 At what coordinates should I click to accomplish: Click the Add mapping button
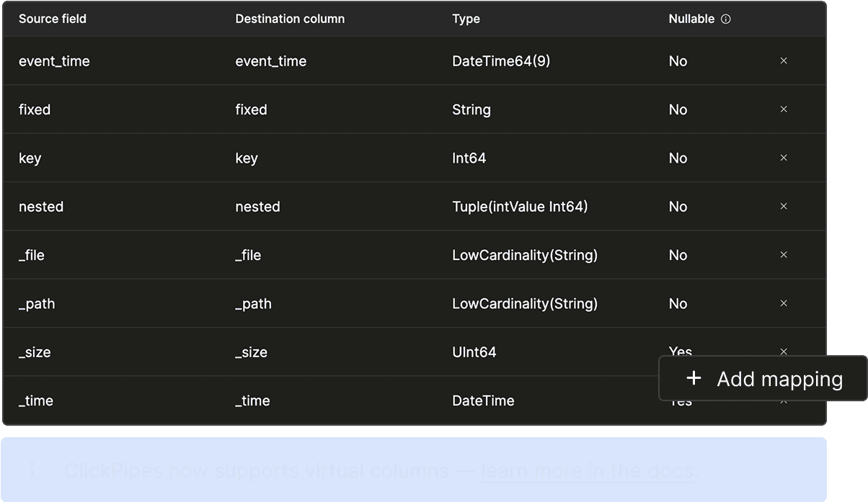(x=763, y=379)
